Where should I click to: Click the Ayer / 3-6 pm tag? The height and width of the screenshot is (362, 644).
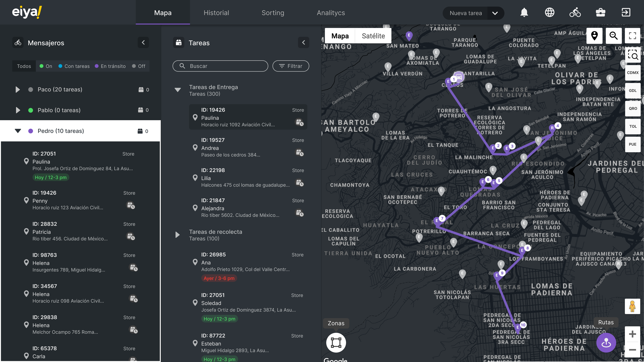219,278
